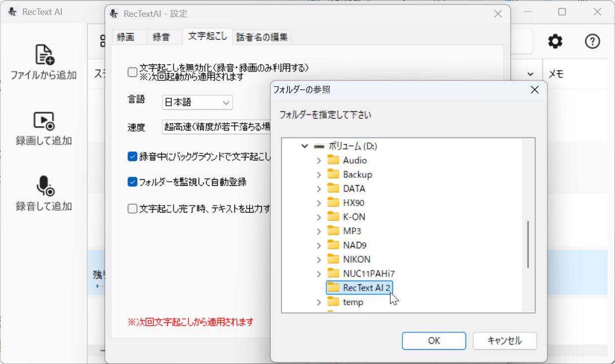The image size is (615, 364).
Task: Select the Audio folder icon
Action: [x=333, y=160]
